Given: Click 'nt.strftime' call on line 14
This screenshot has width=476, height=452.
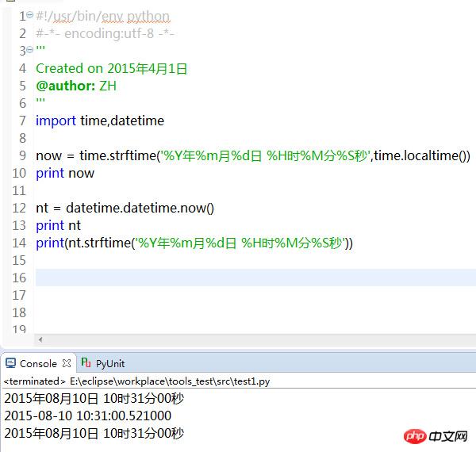Looking at the screenshot, I should (100, 243).
